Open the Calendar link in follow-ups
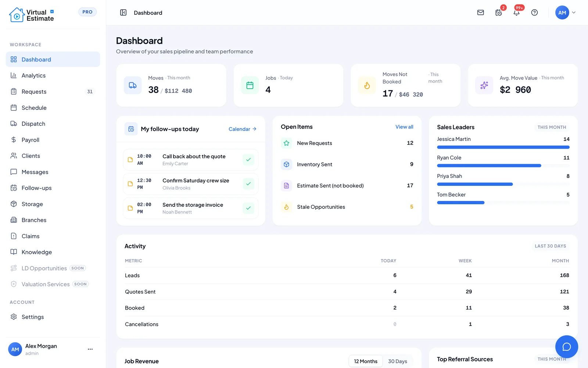 point(243,129)
